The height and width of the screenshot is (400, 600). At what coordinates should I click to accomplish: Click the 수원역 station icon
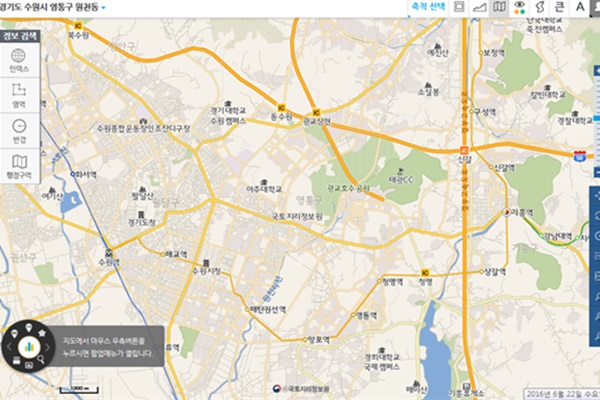tap(109, 253)
